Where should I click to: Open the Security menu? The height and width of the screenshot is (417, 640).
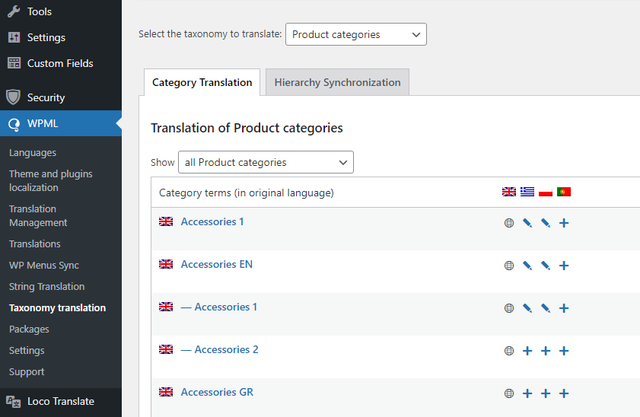tap(61, 98)
